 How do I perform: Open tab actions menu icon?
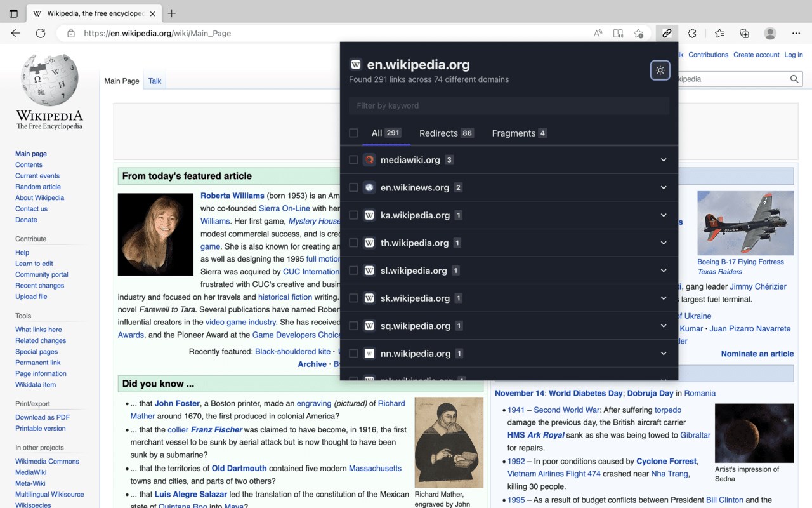pyautogui.click(x=13, y=13)
